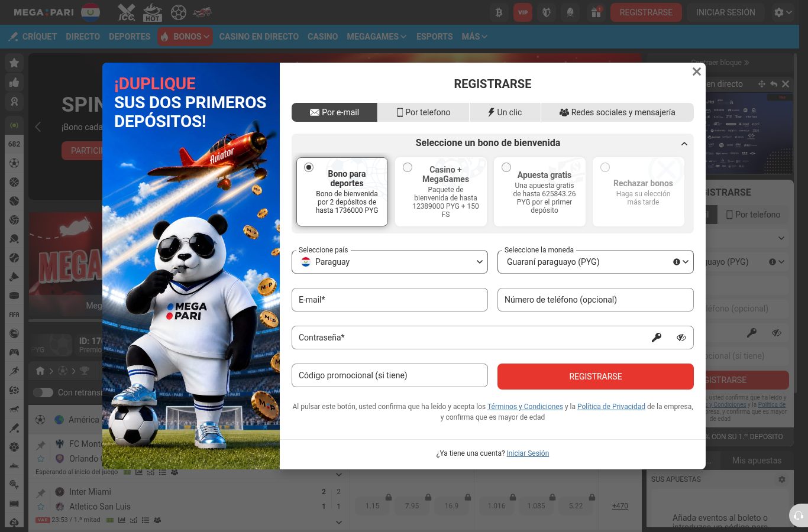Click REGISTRARSE button in top header
808x532 pixels.
[x=646, y=12]
